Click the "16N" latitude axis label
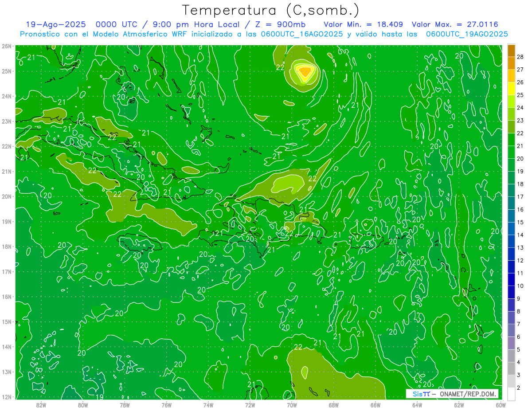The image size is (532, 411). pos(6,297)
